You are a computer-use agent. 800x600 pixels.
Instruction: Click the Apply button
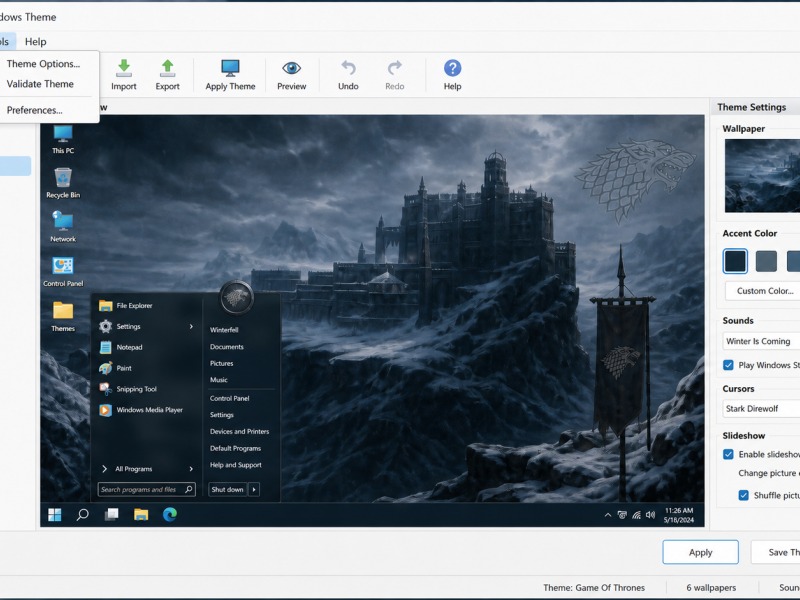click(x=701, y=552)
